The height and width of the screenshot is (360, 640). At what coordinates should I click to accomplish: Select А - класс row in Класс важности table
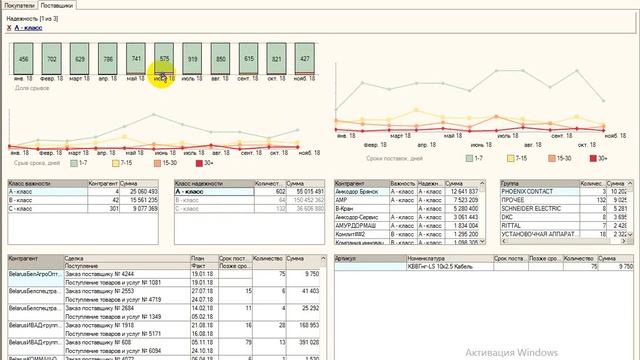pos(83,191)
